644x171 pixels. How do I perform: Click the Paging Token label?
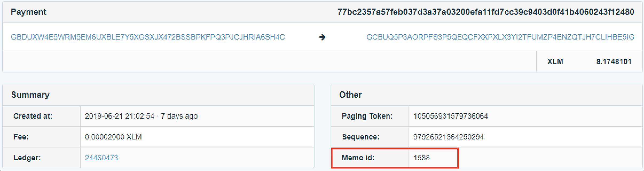[367, 116]
